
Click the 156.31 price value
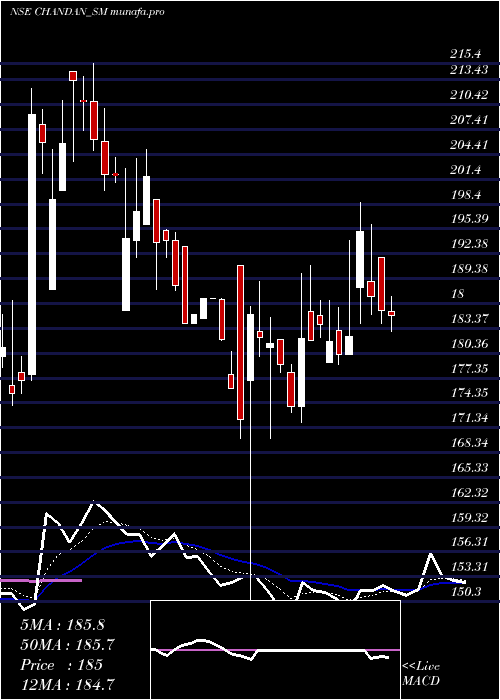[469, 542]
